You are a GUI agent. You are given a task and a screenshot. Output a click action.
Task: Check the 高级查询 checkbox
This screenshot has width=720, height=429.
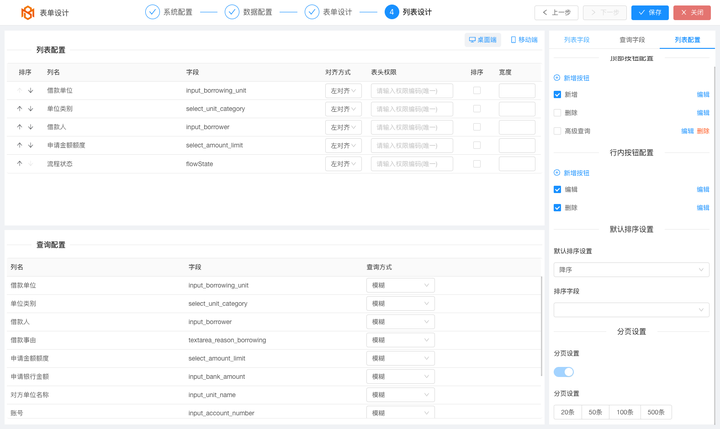[x=557, y=131]
